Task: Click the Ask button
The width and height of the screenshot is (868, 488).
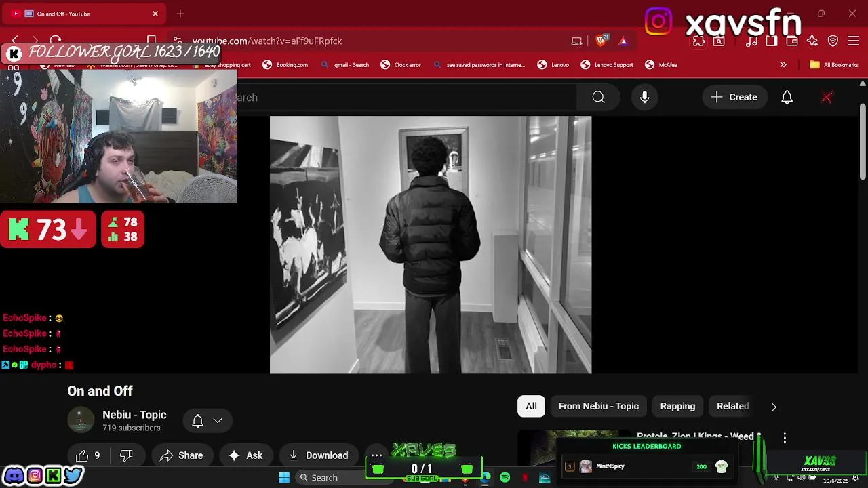Action: click(x=245, y=455)
